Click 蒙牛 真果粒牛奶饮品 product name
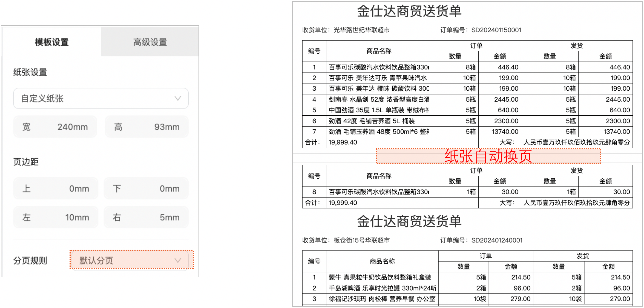Screen dimensions: 644x308 click(380, 277)
